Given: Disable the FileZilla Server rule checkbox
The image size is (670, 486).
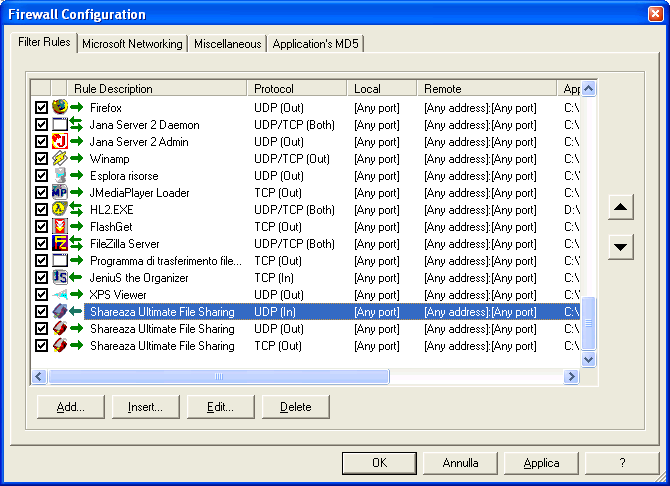Looking at the screenshot, I should [41, 243].
